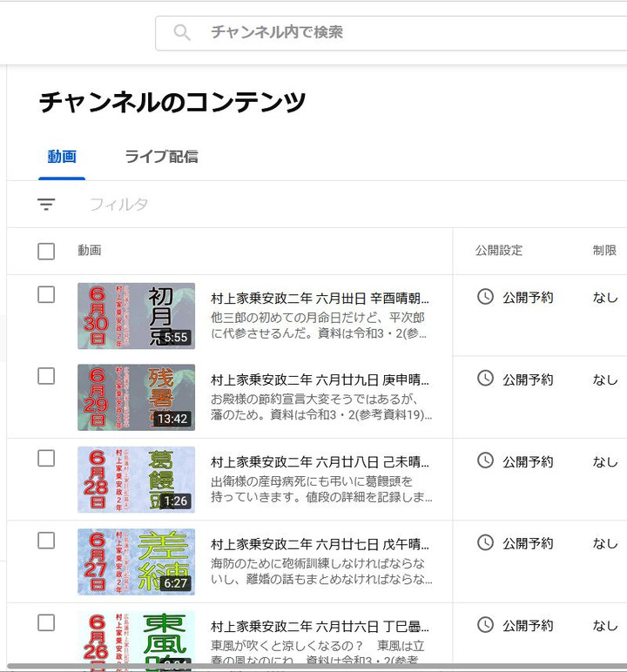The width and height of the screenshot is (627, 672).
Task: Click scheduled clock icon for 六月廿六日 video
Action: point(485,624)
